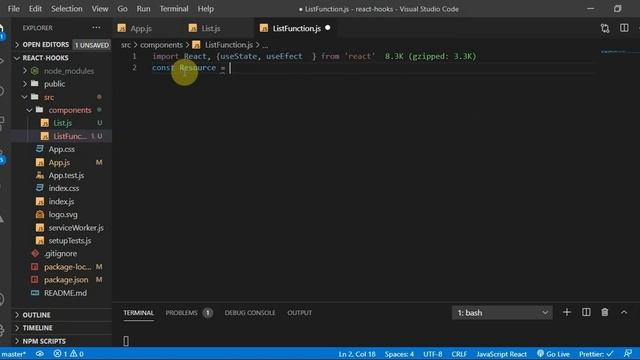This screenshot has width=640, height=360.
Task: Open serviceWorker.js file
Action: click(76, 227)
